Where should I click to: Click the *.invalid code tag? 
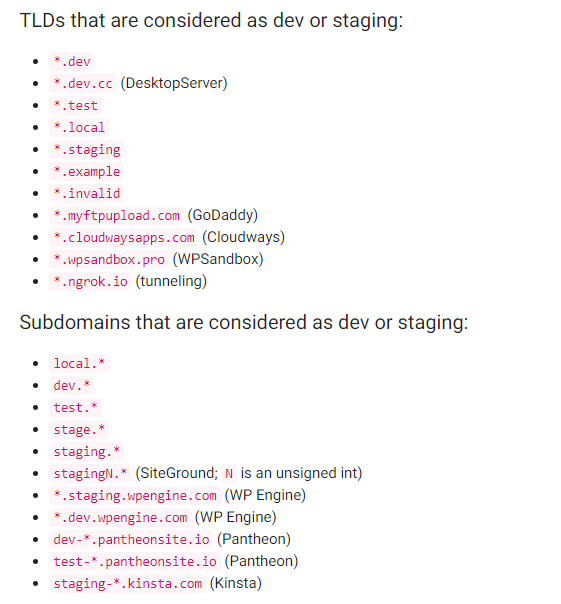click(86, 193)
